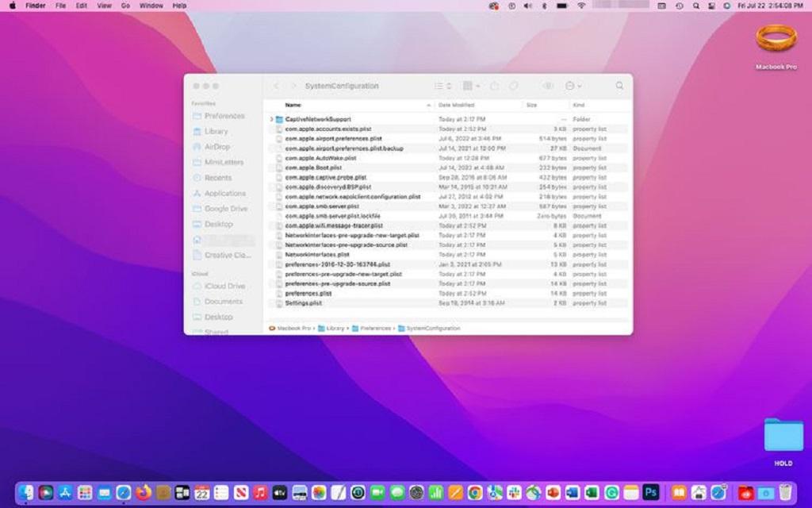Click the volume icon in menu bar
Viewport: 812px width, 508px height.
coord(527,6)
